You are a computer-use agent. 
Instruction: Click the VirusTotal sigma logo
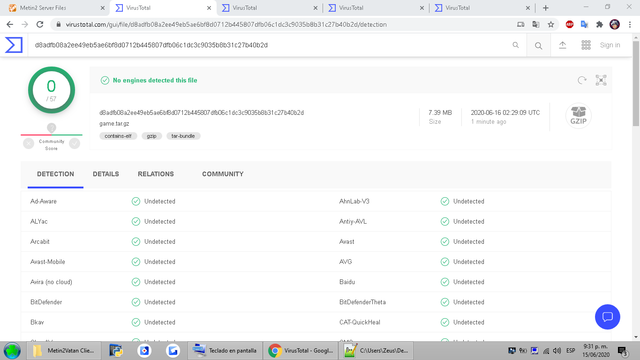pos(14,45)
